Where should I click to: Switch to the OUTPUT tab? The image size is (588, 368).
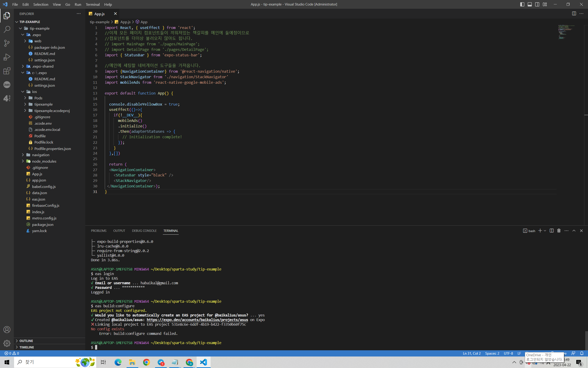pos(119,231)
